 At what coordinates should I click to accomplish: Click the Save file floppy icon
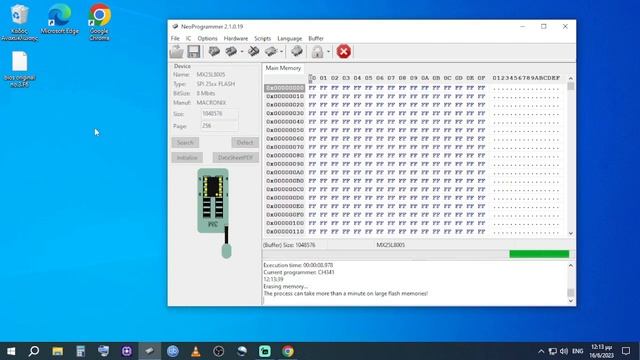193,52
